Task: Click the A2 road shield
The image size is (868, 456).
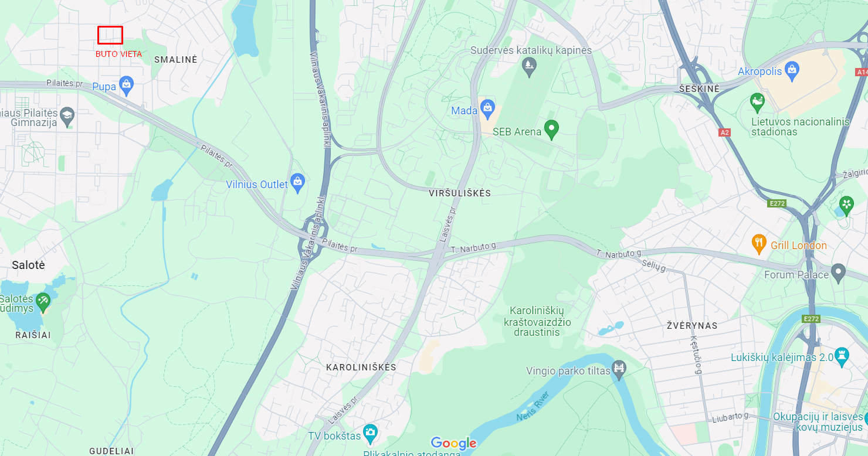Action: pos(725,132)
